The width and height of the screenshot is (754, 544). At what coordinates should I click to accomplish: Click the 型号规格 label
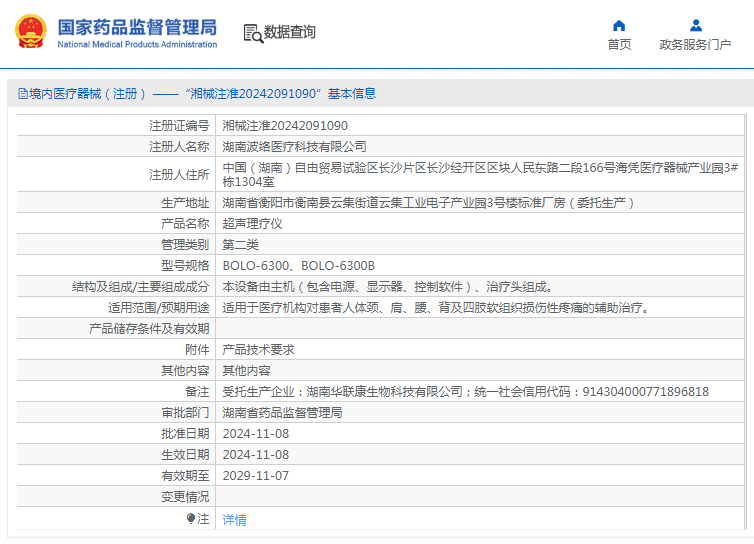point(185,266)
